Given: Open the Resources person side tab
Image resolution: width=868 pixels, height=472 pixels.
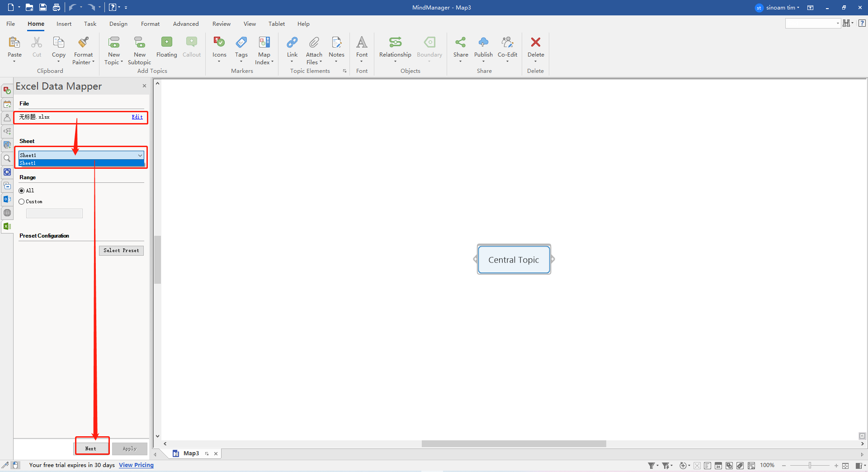Looking at the screenshot, I should 7,118.
